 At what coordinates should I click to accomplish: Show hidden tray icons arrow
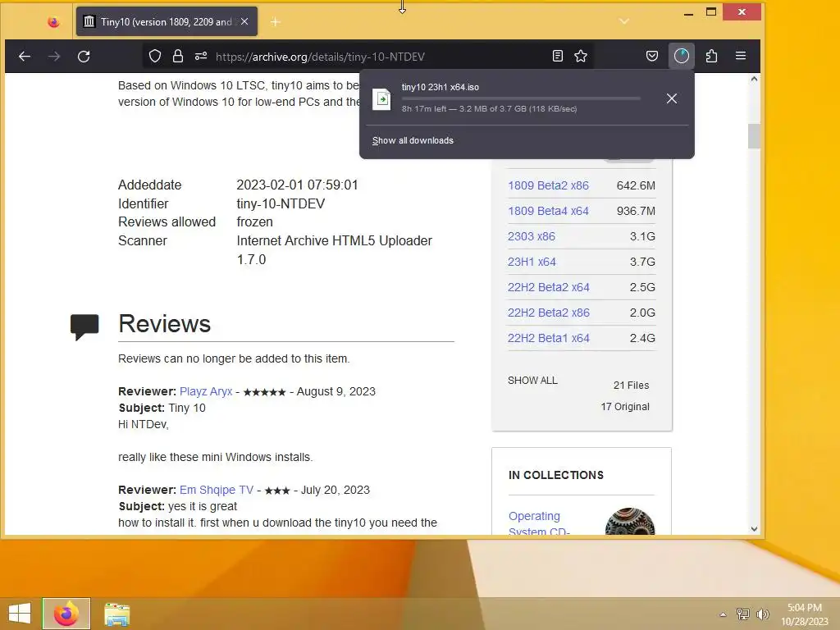(723, 614)
